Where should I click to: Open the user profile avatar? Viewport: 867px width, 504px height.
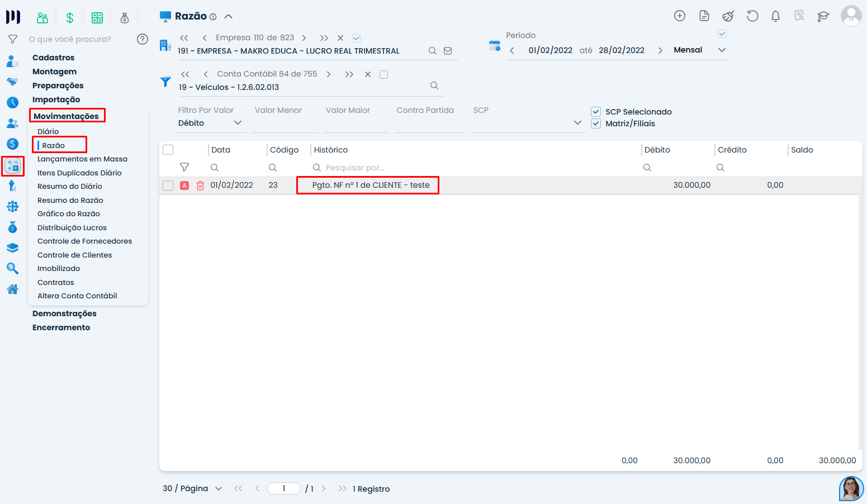[x=851, y=16]
